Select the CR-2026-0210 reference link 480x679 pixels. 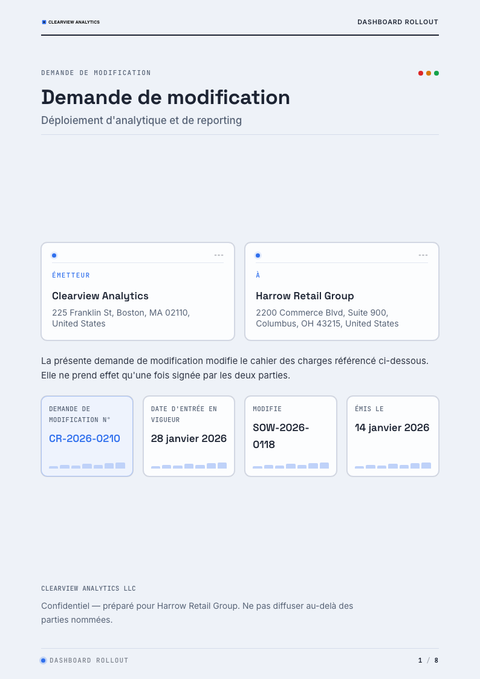[x=84, y=439]
